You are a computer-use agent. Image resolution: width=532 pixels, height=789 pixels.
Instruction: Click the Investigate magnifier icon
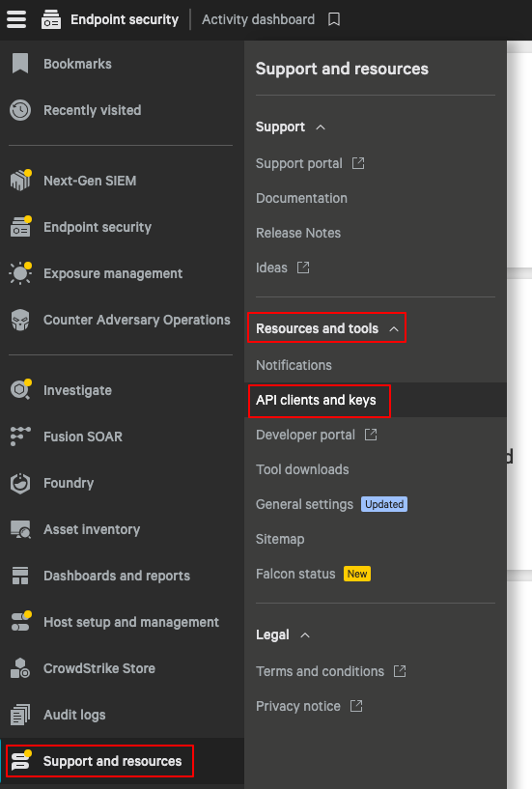click(20, 390)
